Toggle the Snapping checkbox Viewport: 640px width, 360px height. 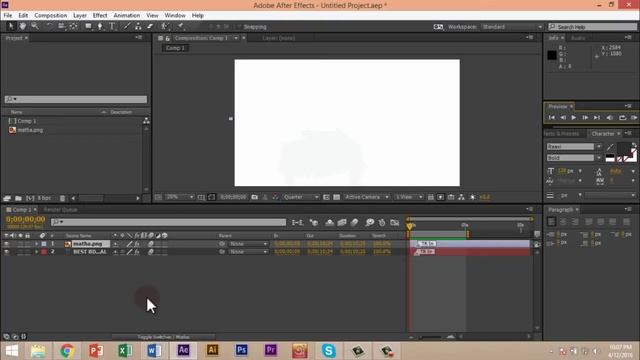point(239,27)
